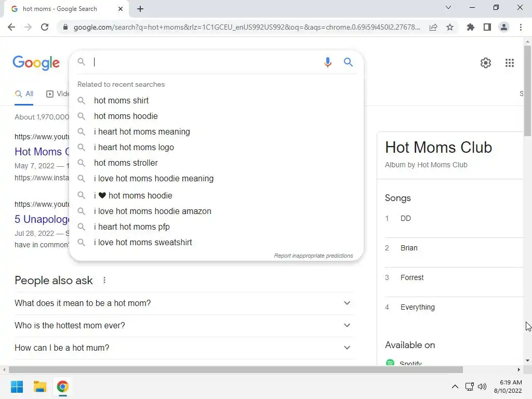Switch to the All results tab
The image size is (532, 399).
tap(24, 94)
